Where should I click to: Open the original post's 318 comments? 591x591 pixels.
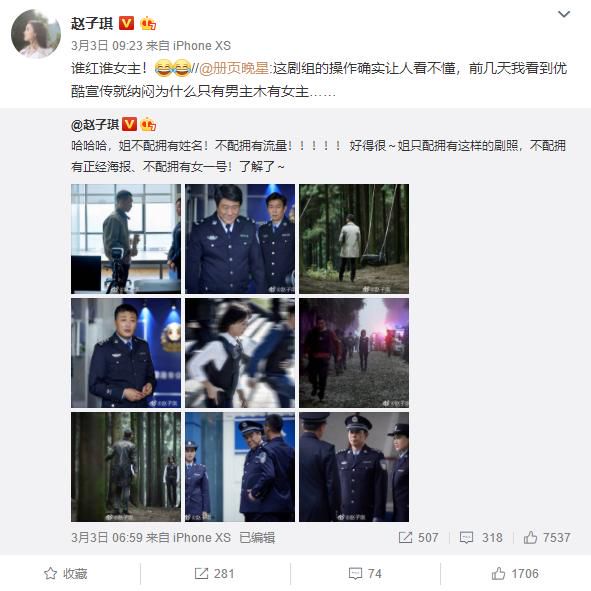pos(466,537)
